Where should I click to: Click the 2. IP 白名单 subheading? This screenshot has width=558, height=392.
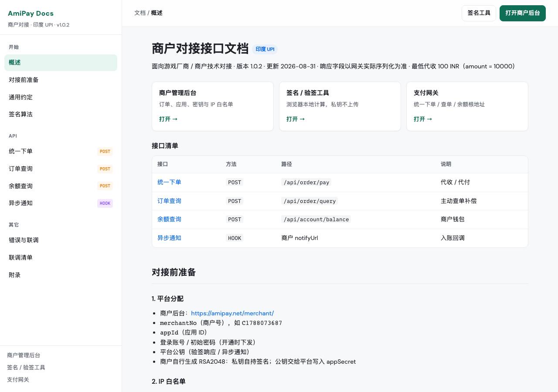coord(169,381)
